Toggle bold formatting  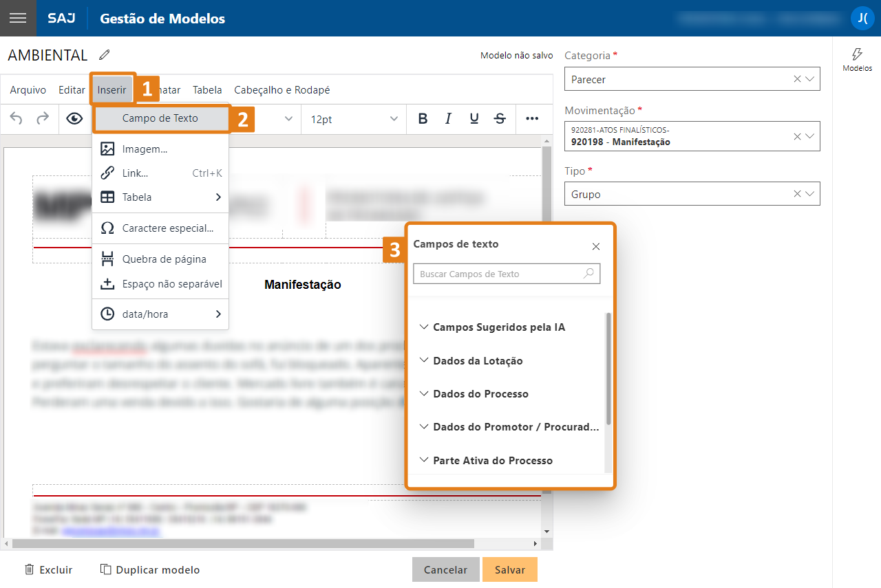pos(422,118)
